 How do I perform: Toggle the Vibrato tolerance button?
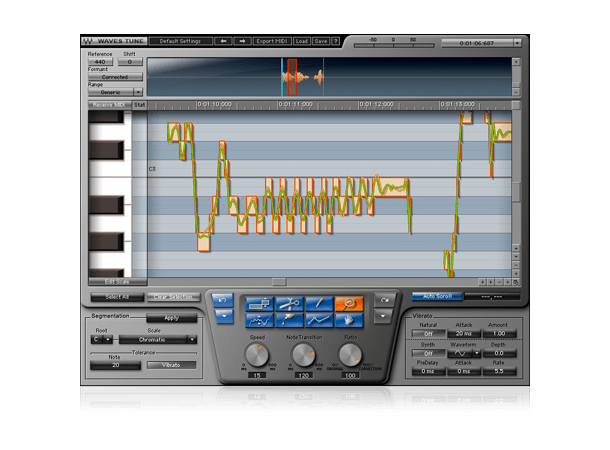point(171,365)
